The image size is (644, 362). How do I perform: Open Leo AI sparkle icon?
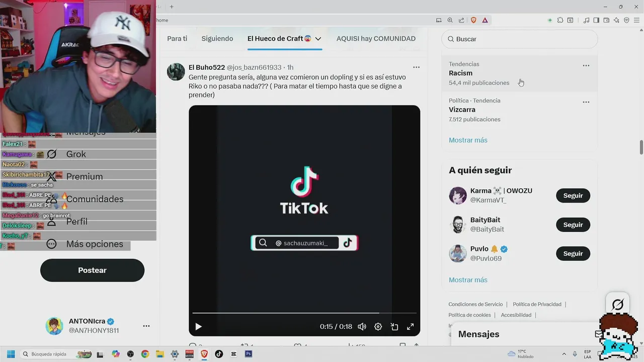616,20
